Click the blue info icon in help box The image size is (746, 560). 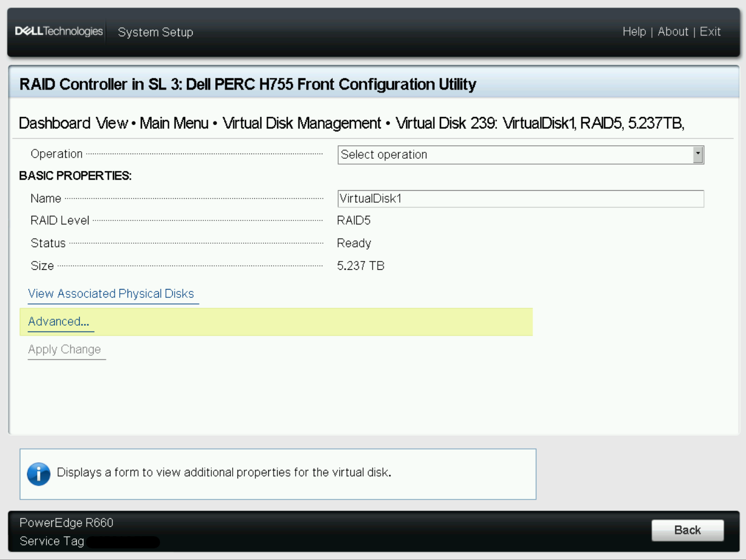[x=38, y=474]
